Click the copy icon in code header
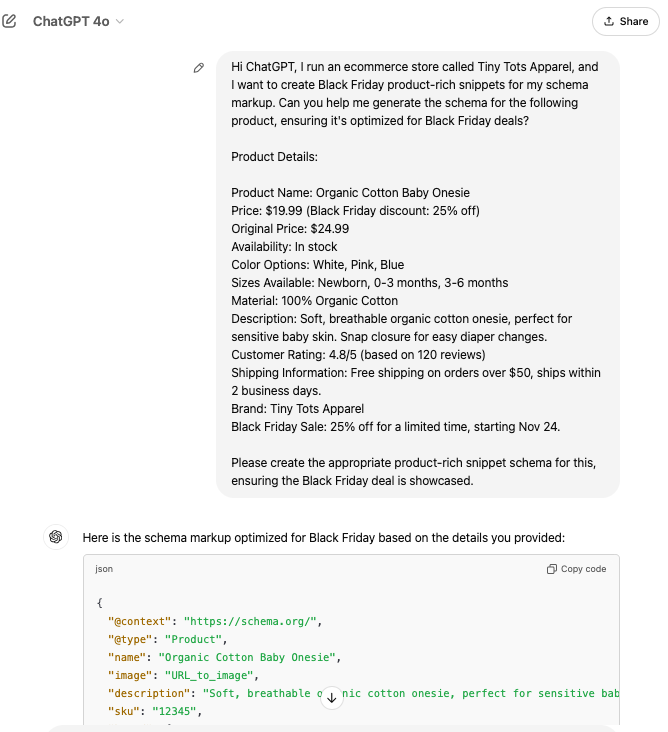This screenshot has height=732, width=668. coord(552,569)
